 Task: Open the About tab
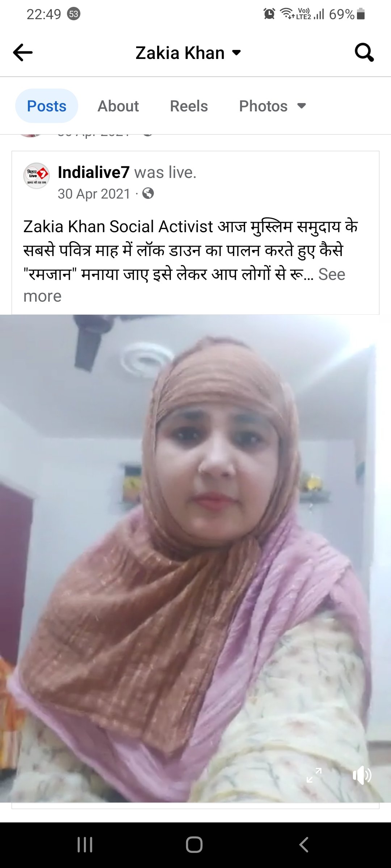(118, 106)
